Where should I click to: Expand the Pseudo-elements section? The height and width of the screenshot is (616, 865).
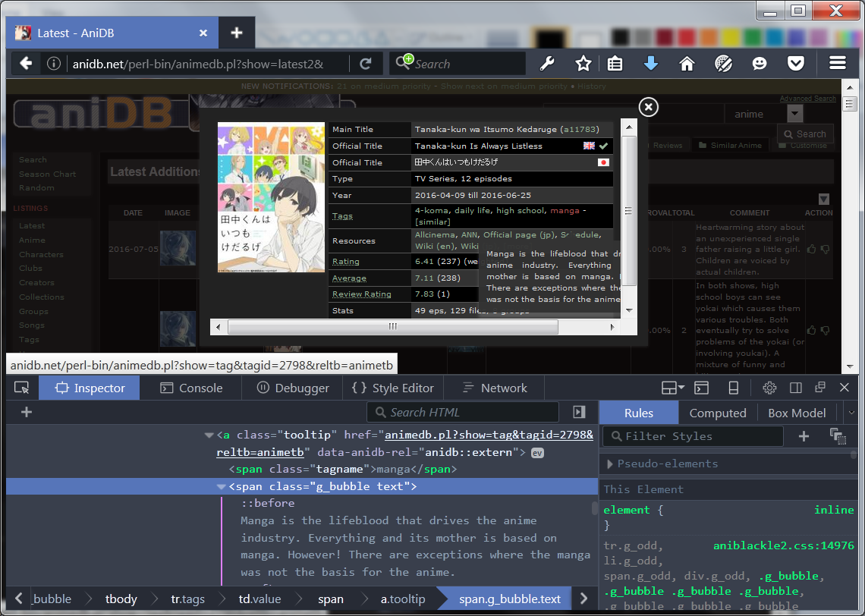click(609, 464)
